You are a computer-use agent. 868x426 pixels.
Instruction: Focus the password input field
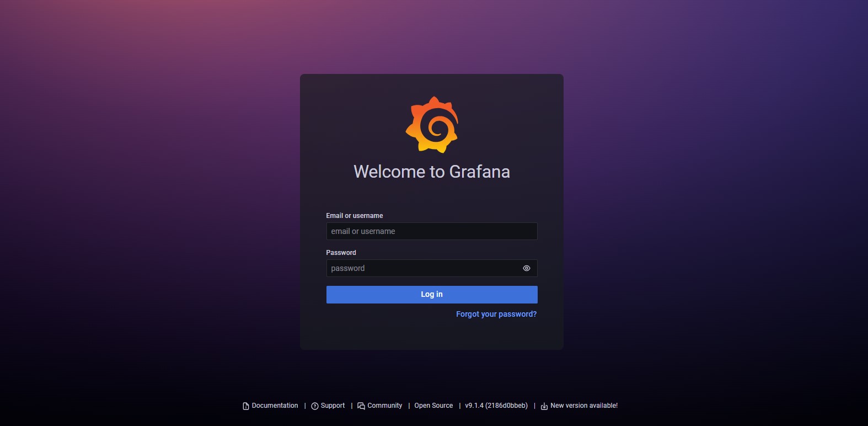pos(422,268)
